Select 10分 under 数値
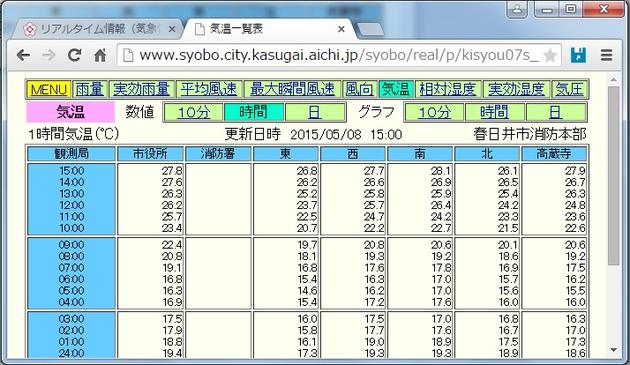The height and width of the screenshot is (365, 630). [x=194, y=112]
